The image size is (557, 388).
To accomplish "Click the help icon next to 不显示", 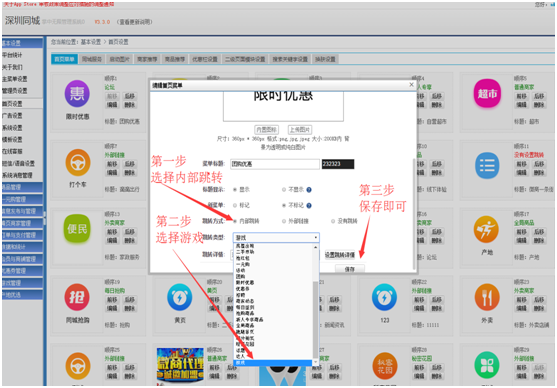I will coord(309,190).
